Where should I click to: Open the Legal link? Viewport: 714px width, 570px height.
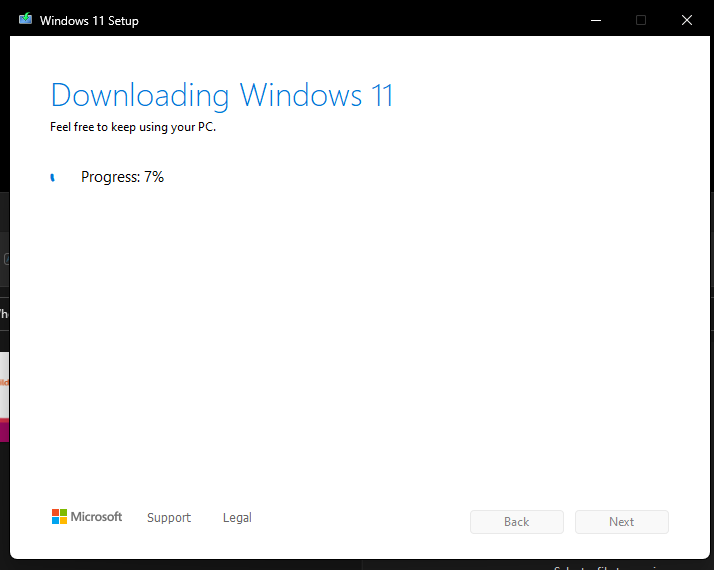click(237, 518)
